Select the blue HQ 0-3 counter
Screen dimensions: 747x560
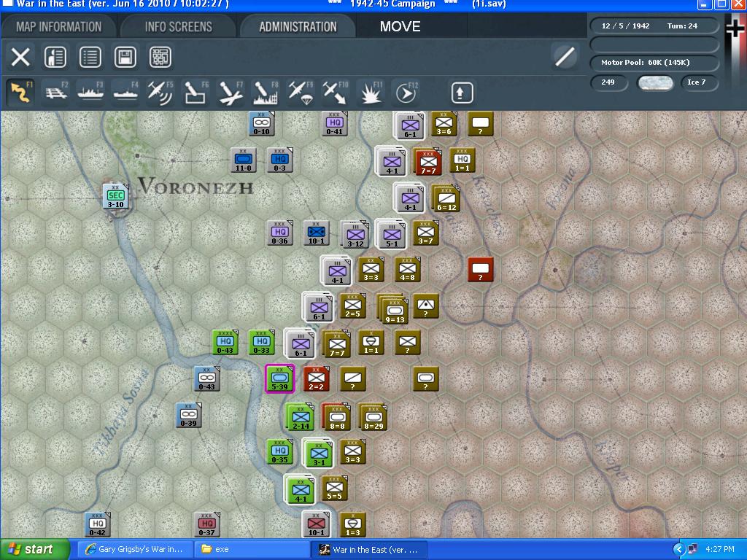280,160
